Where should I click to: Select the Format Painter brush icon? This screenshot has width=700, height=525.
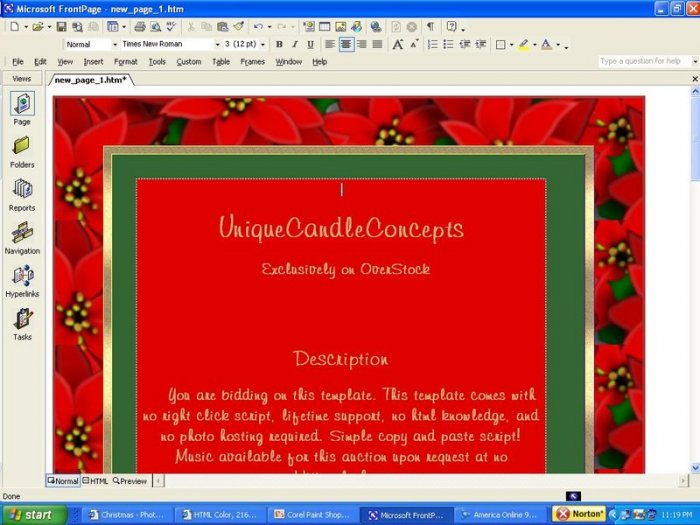point(239,27)
